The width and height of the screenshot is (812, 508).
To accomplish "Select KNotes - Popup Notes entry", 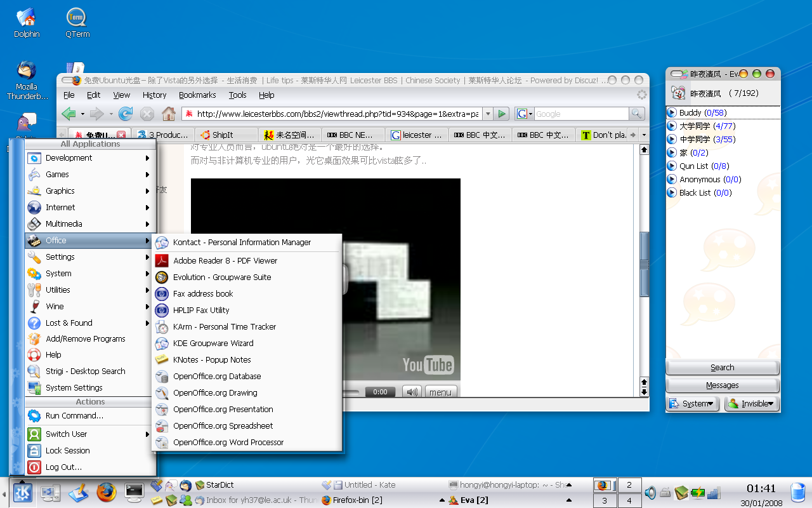I will point(247,359).
